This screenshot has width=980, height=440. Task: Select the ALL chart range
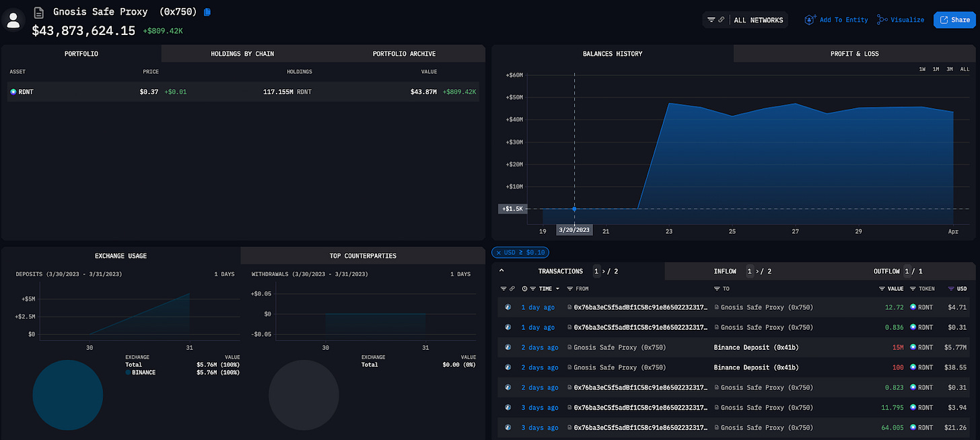965,69
